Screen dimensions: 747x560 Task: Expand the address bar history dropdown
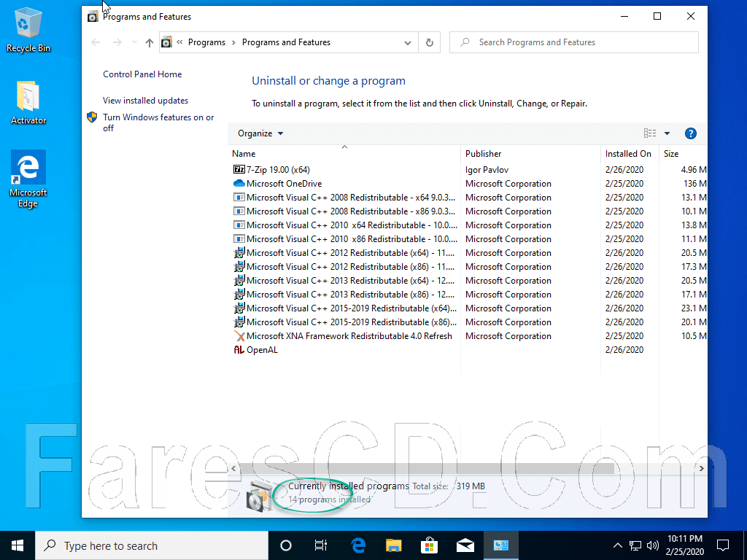pyautogui.click(x=407, y=42)
